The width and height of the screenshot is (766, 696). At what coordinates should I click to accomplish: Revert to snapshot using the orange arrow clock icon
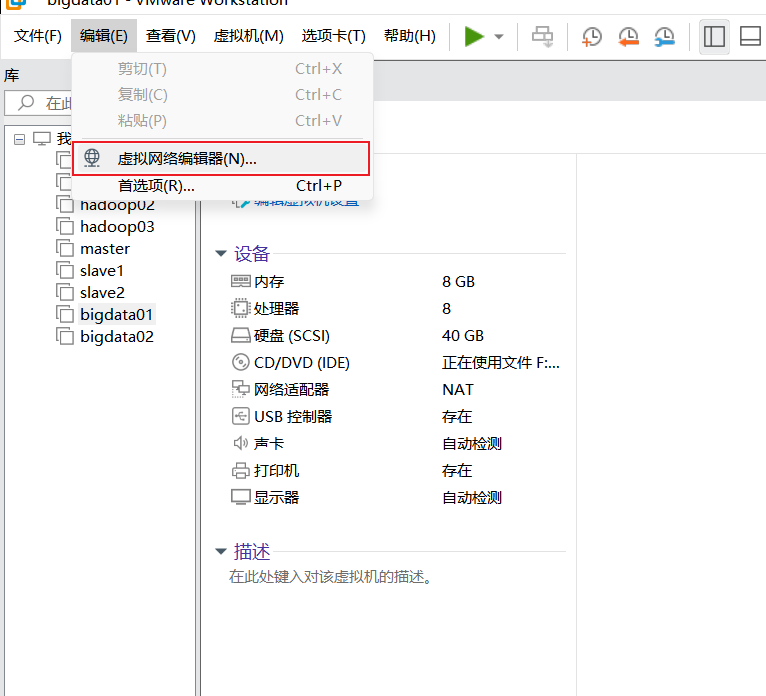pos(628,37)
